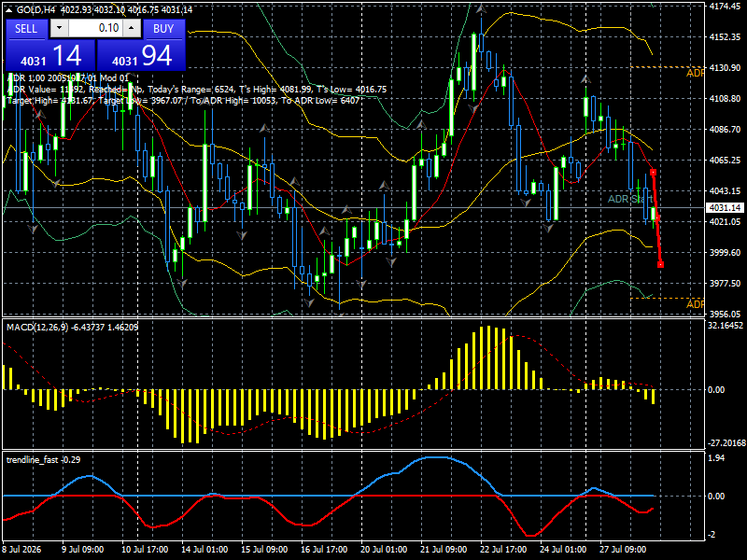Click the ADR Value info text line
The image size is (747, 560).
pos(197,90)
